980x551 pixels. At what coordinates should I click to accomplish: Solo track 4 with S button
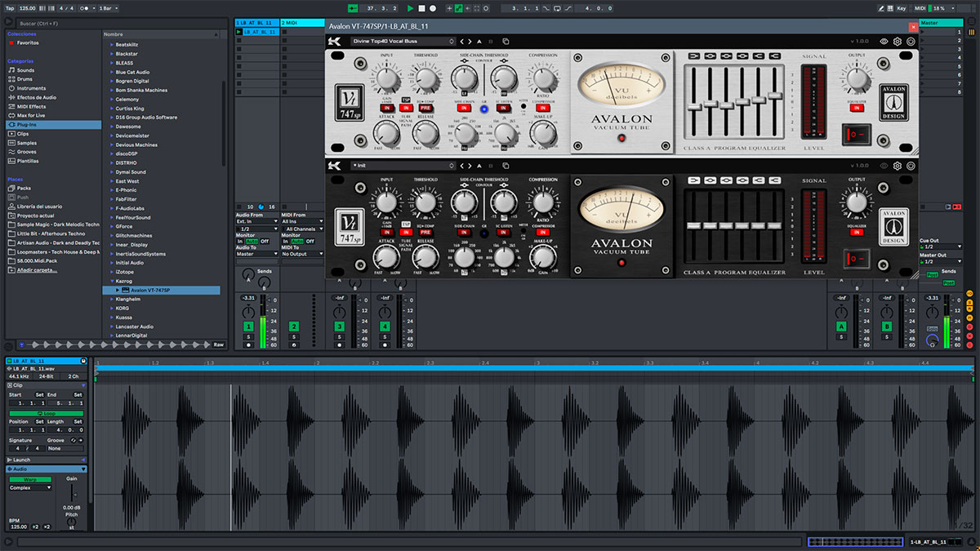pos(385,336)
